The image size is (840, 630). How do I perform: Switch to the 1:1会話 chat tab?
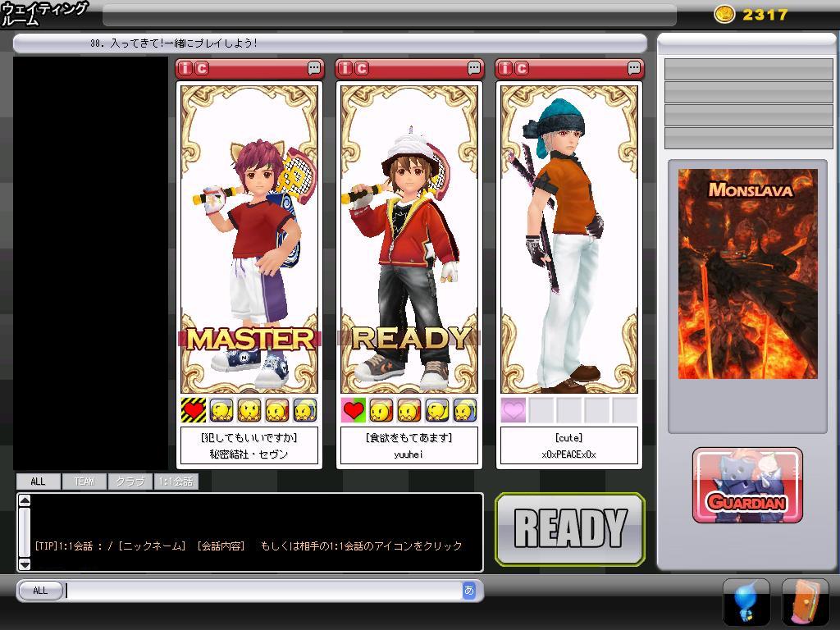(x=176, y=482)
